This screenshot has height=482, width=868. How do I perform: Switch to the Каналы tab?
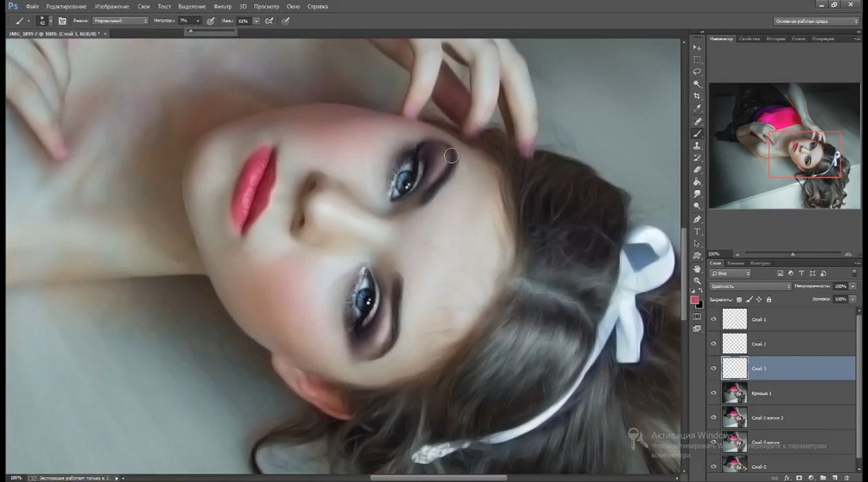pyautogui.click(x=735, y=263)
